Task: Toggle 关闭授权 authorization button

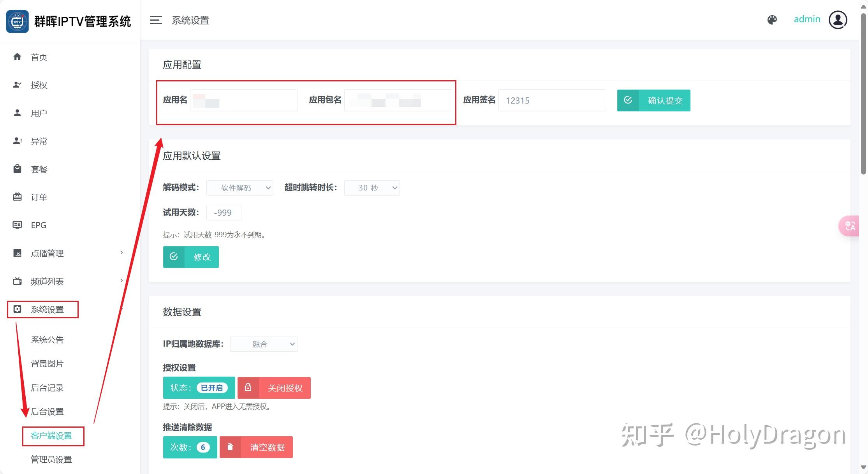Action: click(274, 388)
